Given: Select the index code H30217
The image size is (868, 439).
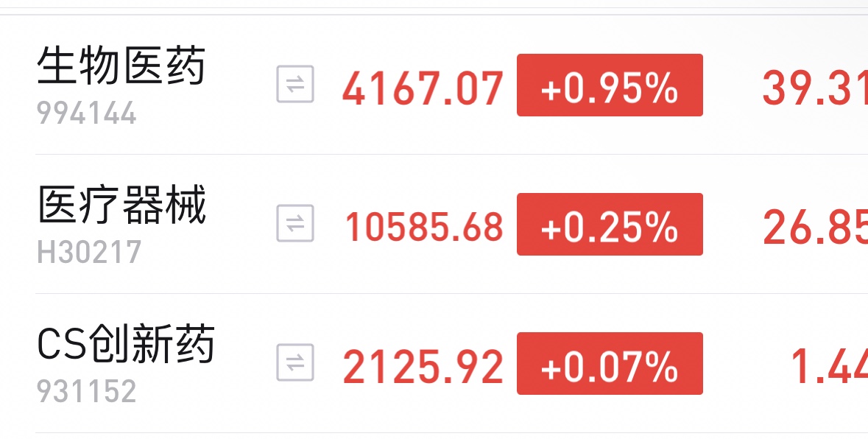Looking at the screenshot, I should 89,253.
